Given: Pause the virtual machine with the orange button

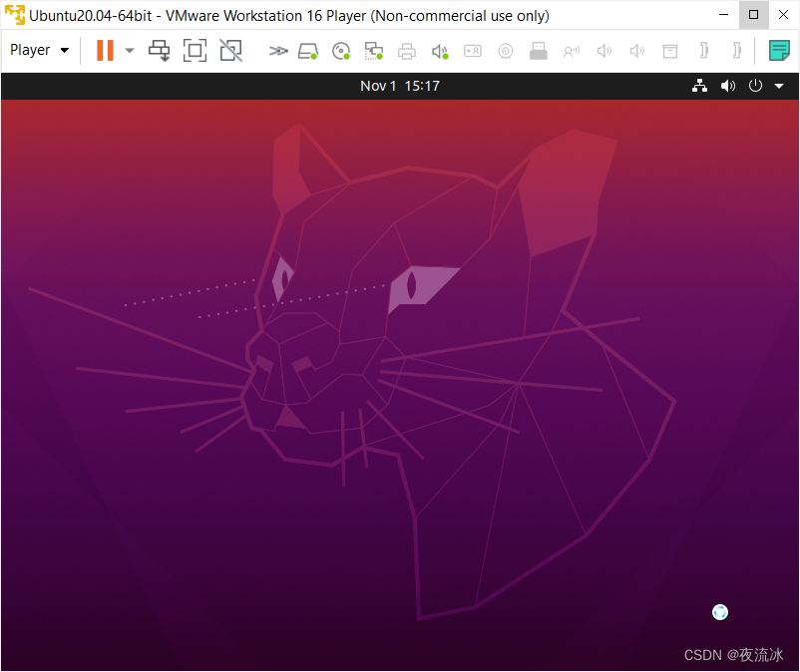Looking at the screenshot, I should coord(105,51).
